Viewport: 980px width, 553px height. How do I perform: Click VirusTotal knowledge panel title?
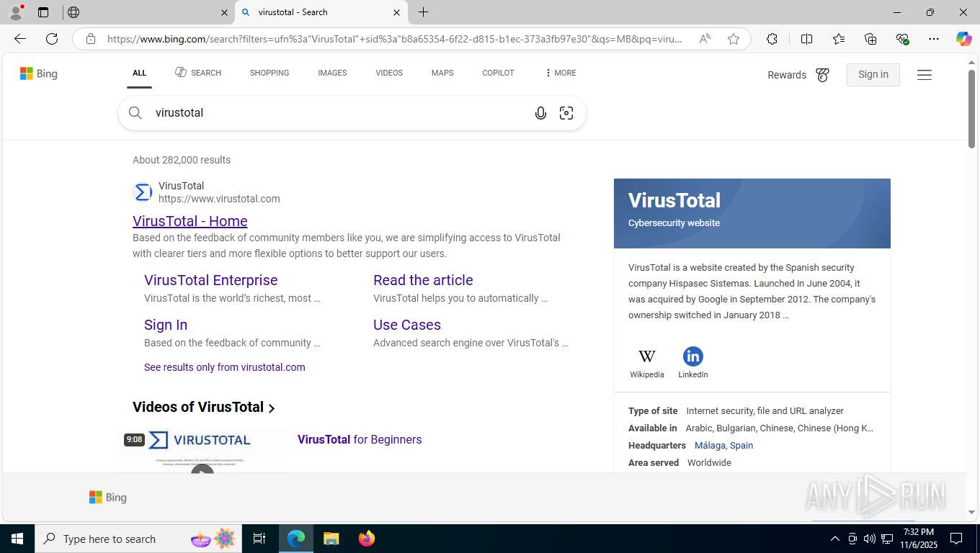tap(674, 200)
